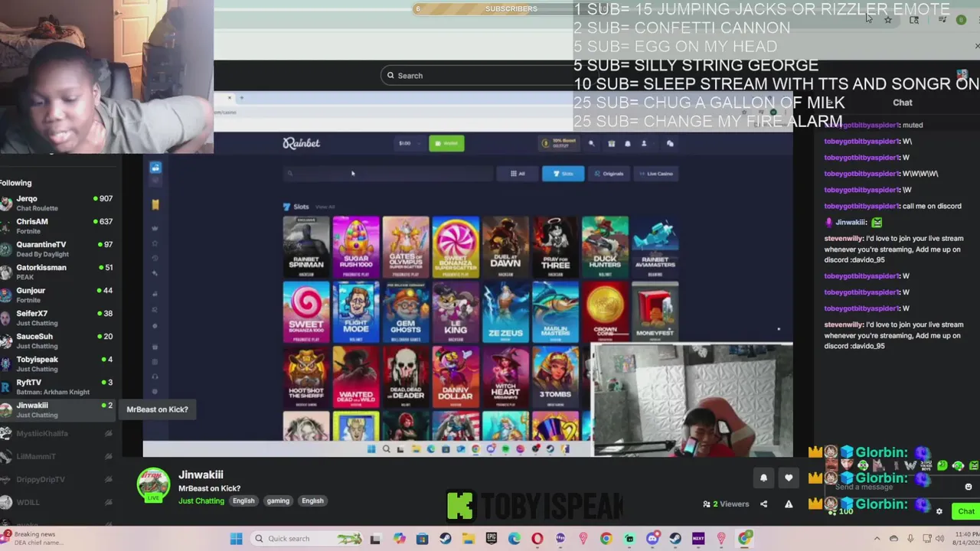
Task: Click the first English tag beside Just Chatting
Action: pos(243,500)
